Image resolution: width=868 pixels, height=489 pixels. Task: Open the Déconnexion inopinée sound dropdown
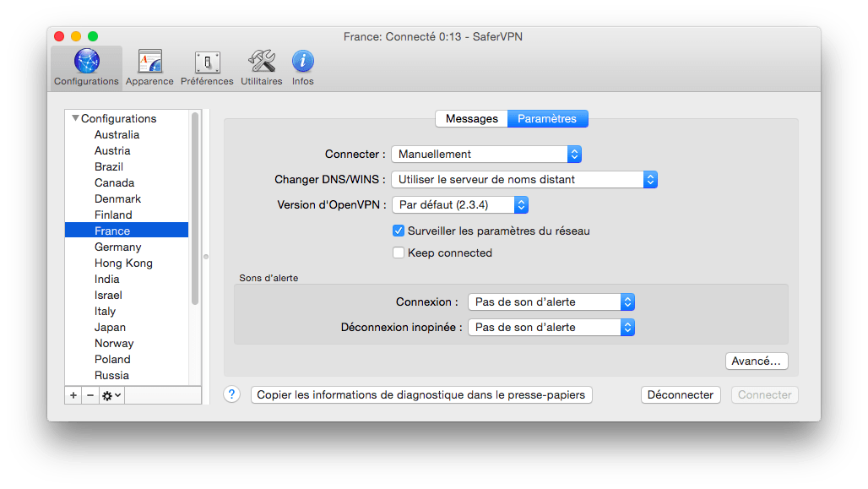coord(551,328)
